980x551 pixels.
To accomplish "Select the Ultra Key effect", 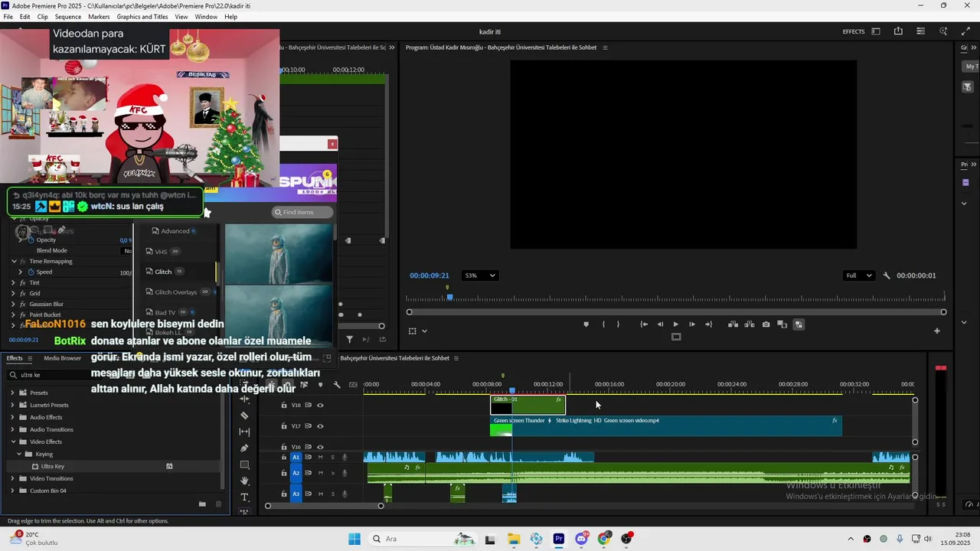I will point(53,466).
